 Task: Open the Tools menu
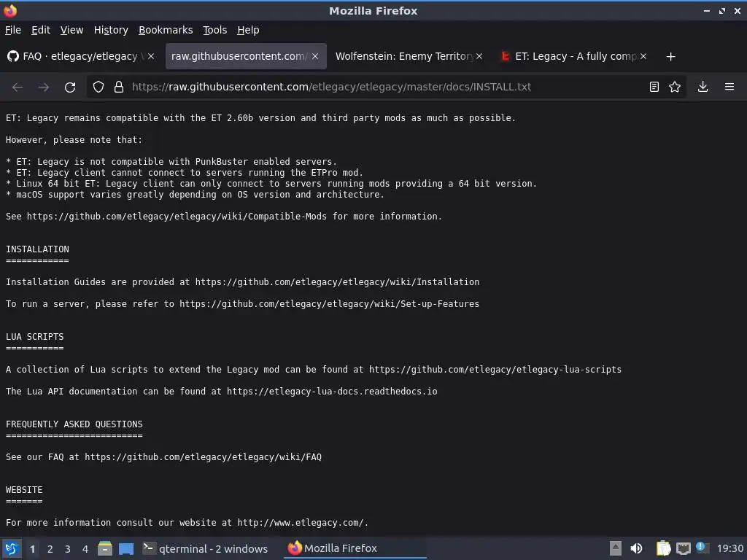coord(215,30)
